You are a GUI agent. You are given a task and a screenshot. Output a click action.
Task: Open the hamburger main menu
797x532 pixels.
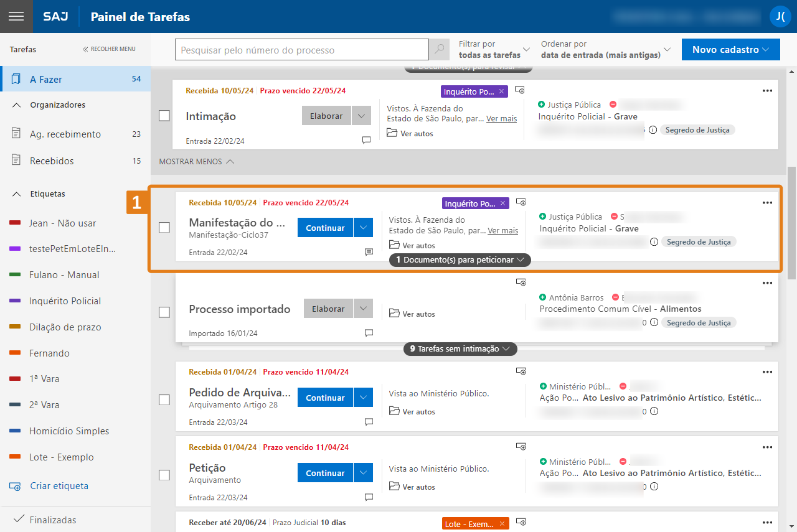pyautogui.click(x=16, y=16)
